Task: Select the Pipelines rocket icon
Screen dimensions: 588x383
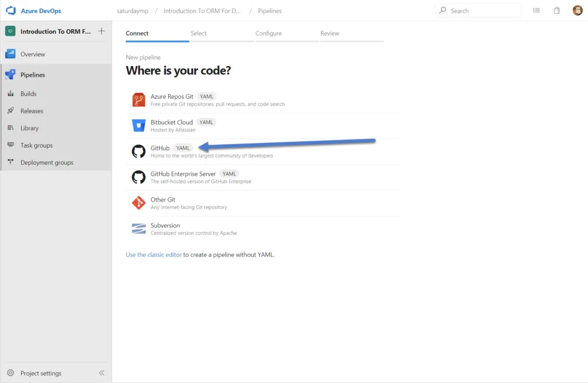Action: coord(10,75)
